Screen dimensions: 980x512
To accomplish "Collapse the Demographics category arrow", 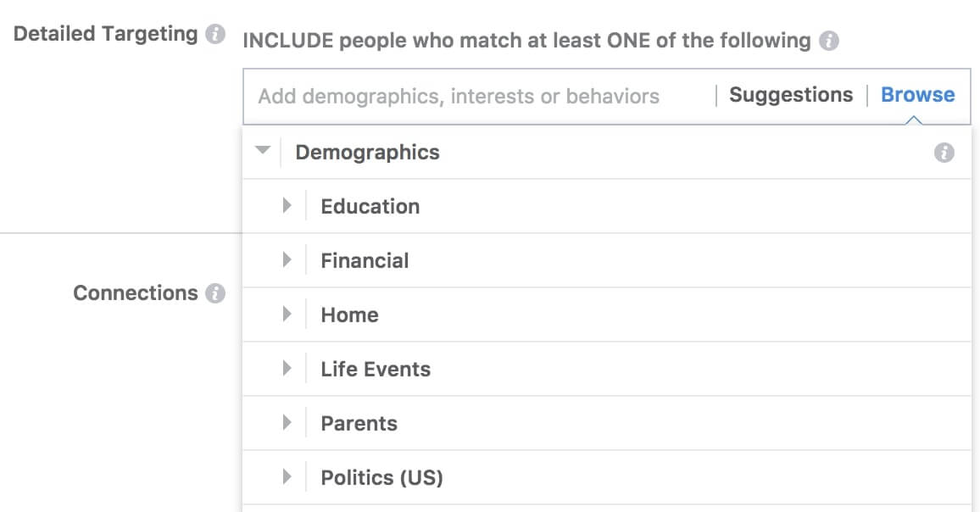I will coord(263,150).
